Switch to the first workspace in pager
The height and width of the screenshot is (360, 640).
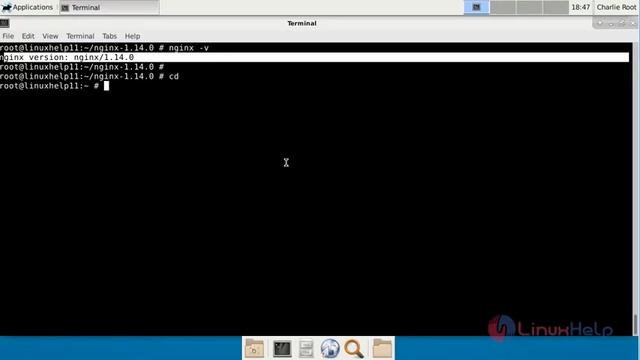476,7
